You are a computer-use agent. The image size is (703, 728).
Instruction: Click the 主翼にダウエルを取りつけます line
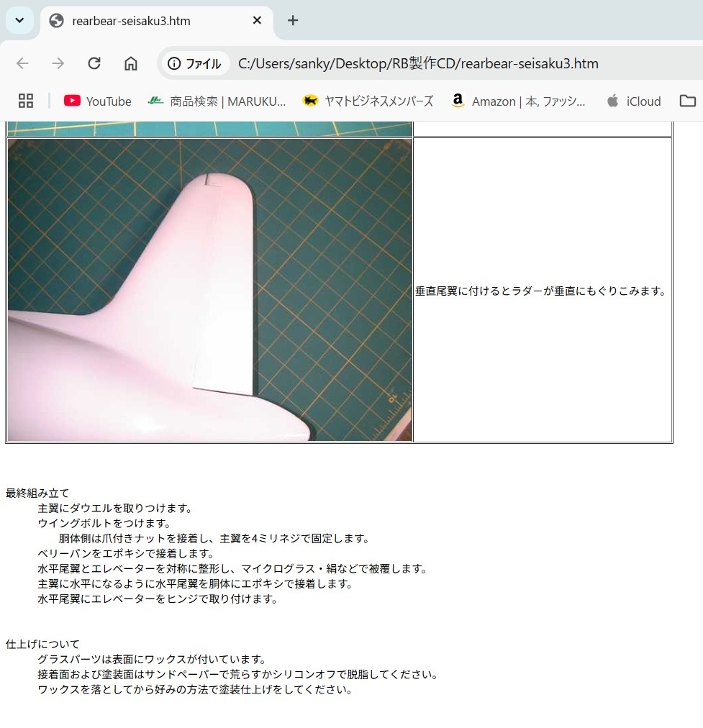pyautogui.click(x=114, y=509)
